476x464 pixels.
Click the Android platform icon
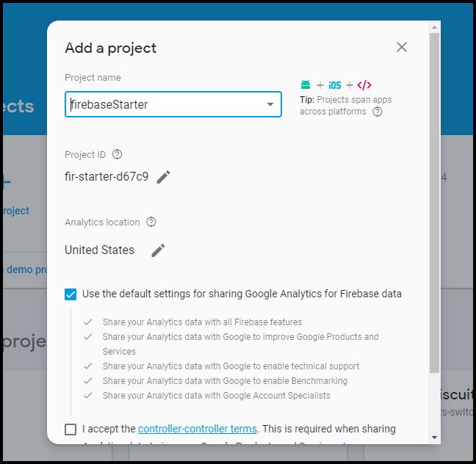pyautogui.click(x=306, y=85)
